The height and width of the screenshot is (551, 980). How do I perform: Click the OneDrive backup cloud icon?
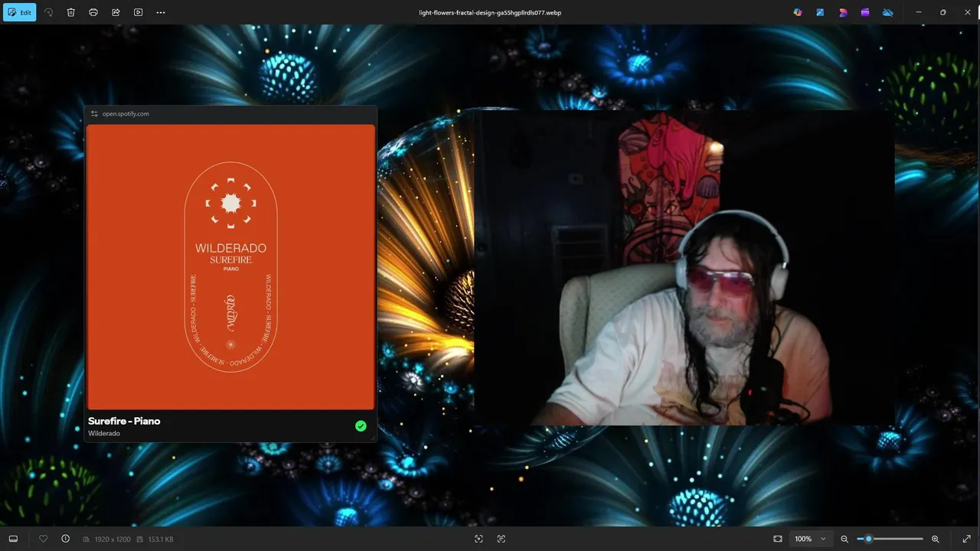pos(888,12)
